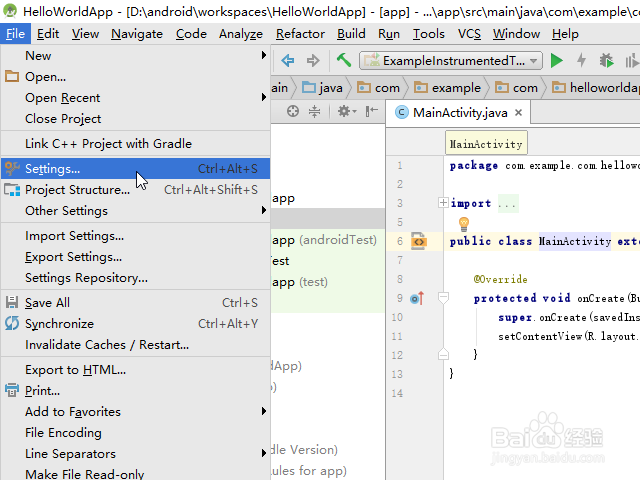The height and width of the screenshot is (480, 640).
Task: Open the Refactor menu
Action: pos(300,34)
